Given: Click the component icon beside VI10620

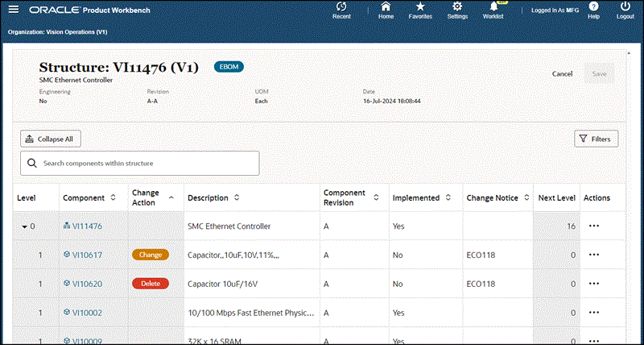Looking at the screenshot, I should click(x=67, y=283).
